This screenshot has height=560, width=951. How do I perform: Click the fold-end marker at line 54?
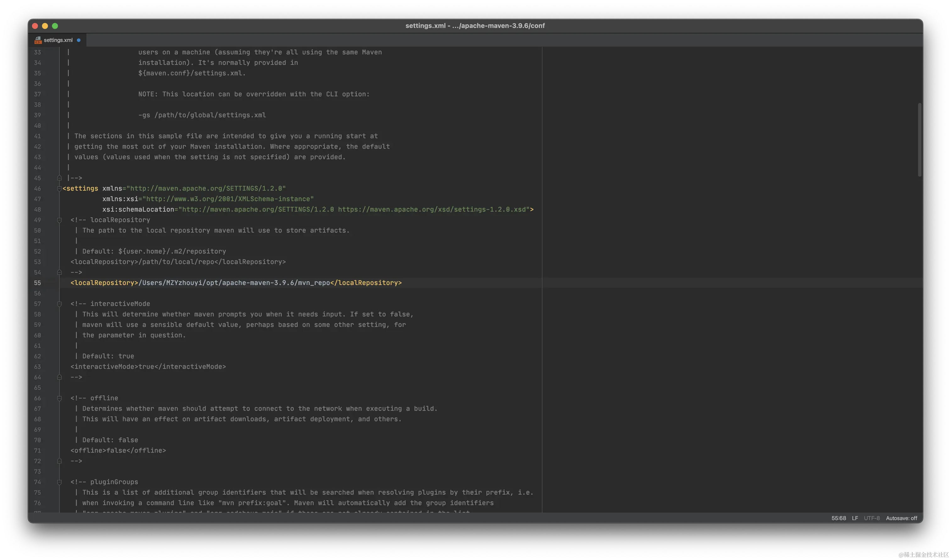point(59,272)
